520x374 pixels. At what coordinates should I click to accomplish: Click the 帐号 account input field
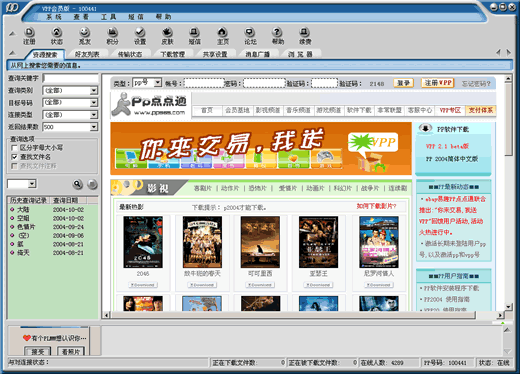click(x=204, y=83)
